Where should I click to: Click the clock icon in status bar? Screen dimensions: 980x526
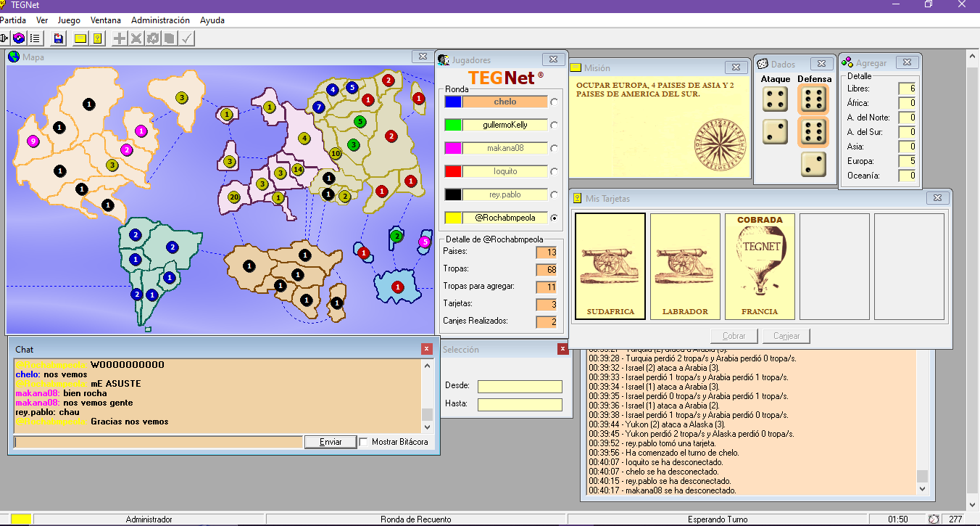click(934, 519)
